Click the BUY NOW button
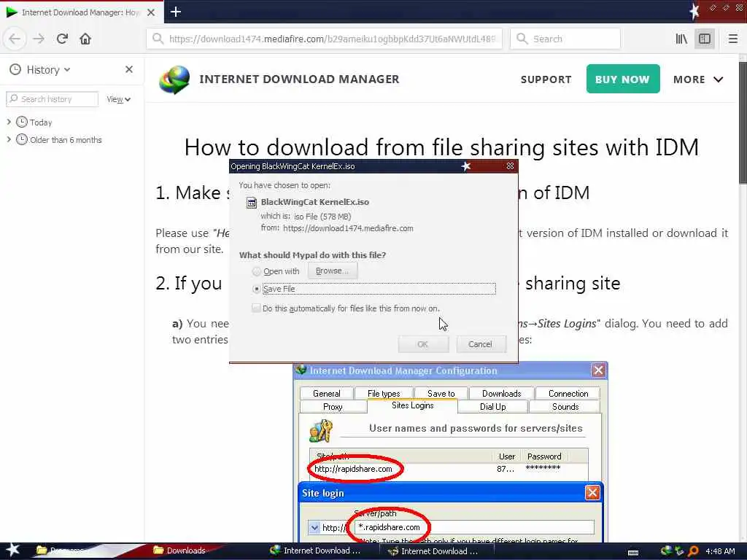The width and height of the screenshot is (747, 560). point(623,79)
